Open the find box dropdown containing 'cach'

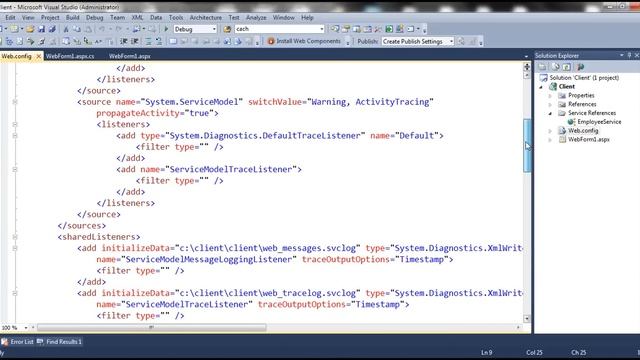(322, 29)
